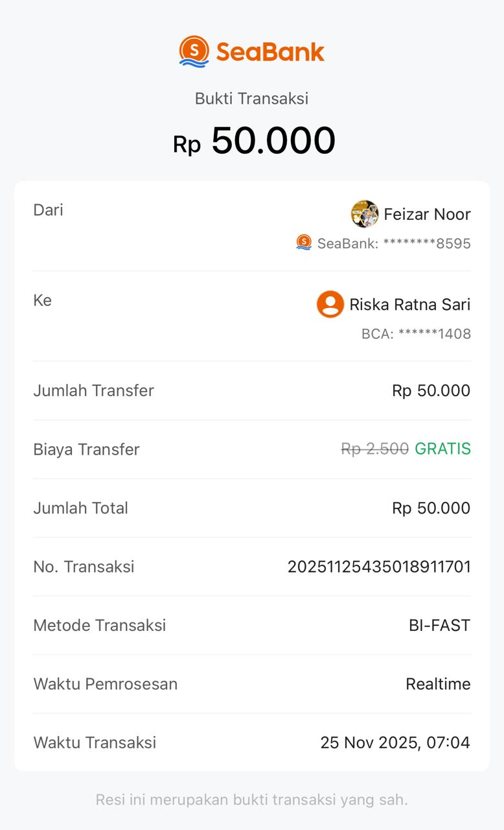The width and height of the screenshot is (504, 830).
Task: Select the Bukti Transaksi heading
Action: point(251,99)
